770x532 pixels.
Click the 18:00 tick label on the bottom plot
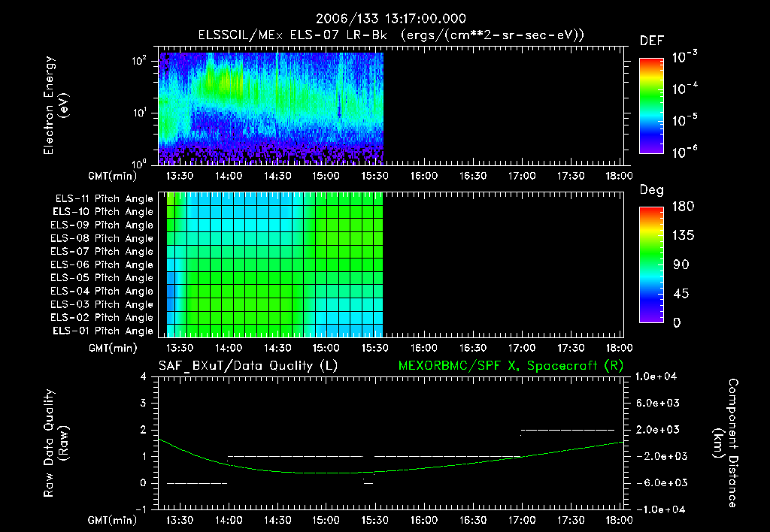619,520
